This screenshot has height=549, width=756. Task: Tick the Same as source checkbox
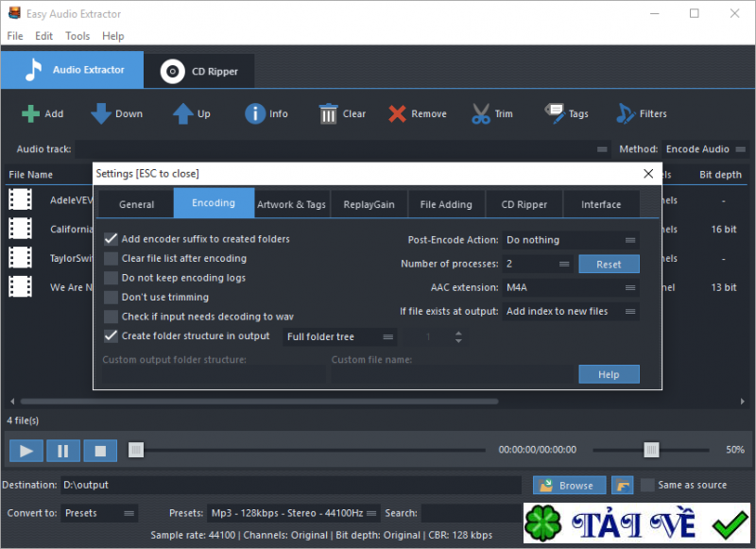(647, 485)
